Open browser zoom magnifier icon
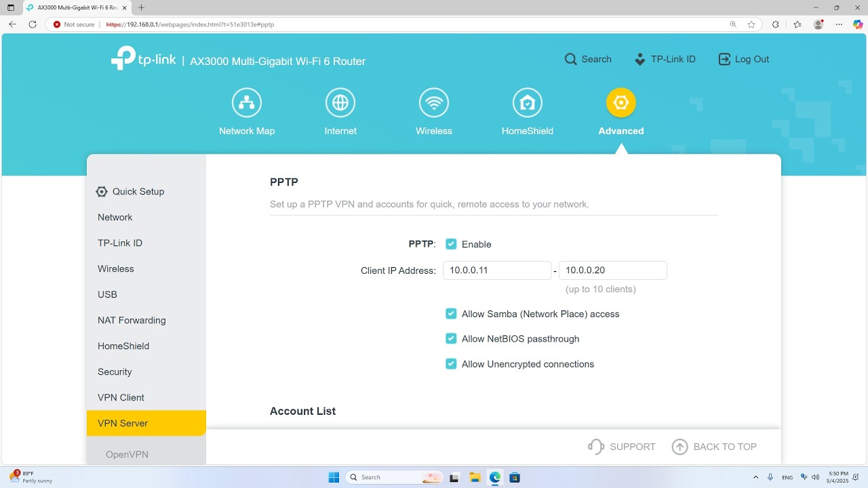 tap(733, 24)
